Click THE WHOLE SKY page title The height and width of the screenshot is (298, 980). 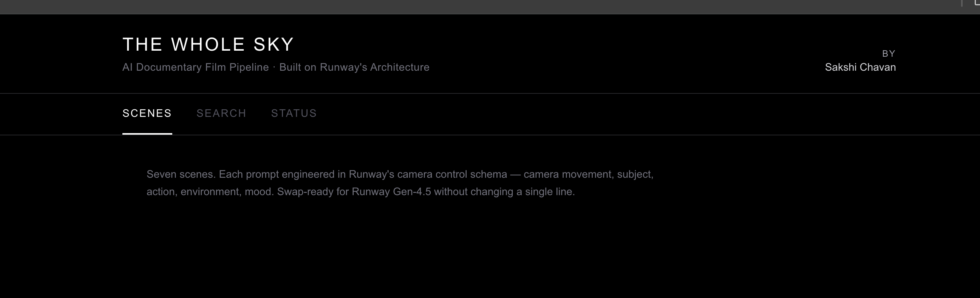[208, 45]
